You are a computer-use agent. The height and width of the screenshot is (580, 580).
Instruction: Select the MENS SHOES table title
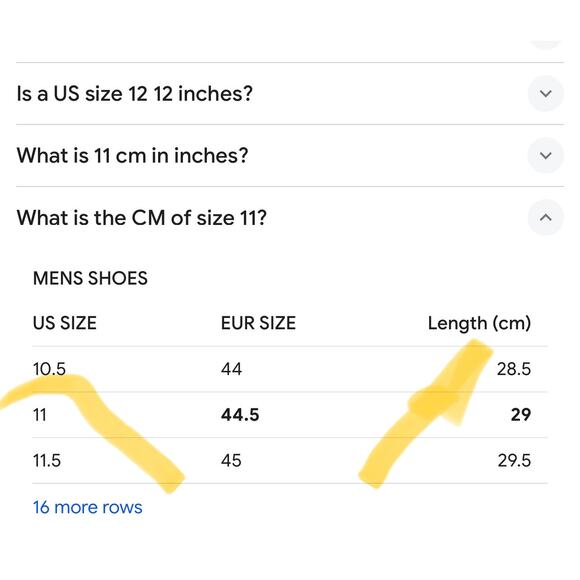(x=90, y=278)
